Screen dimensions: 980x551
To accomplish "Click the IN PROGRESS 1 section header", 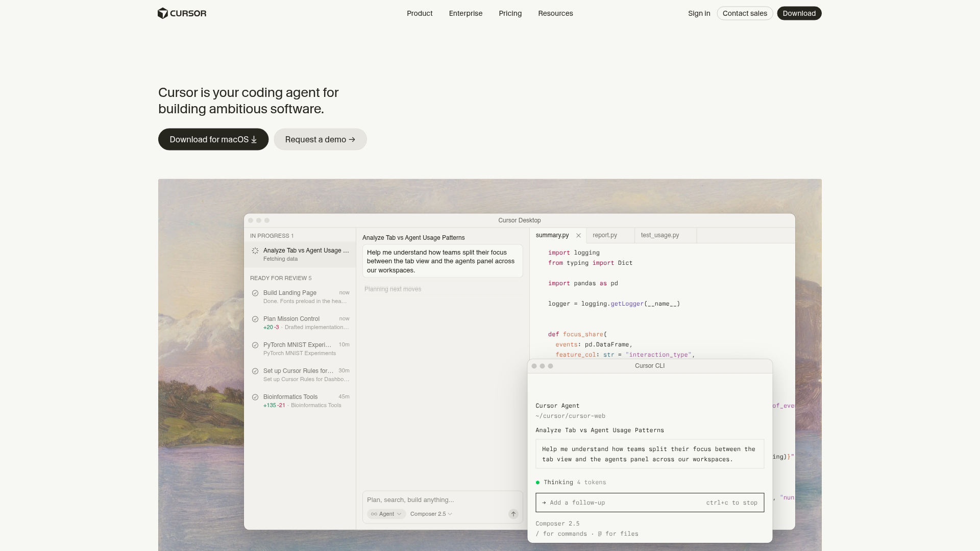I will click(x=272, y=236).
